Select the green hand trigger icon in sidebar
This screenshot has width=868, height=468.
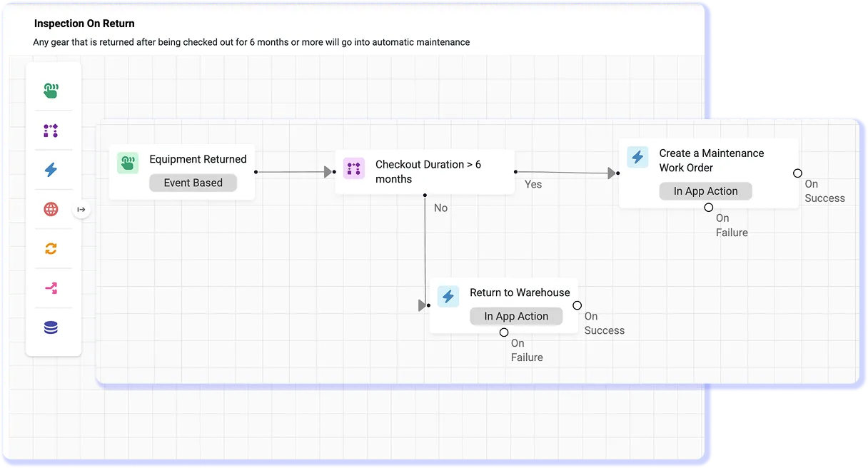pos(51,91)
